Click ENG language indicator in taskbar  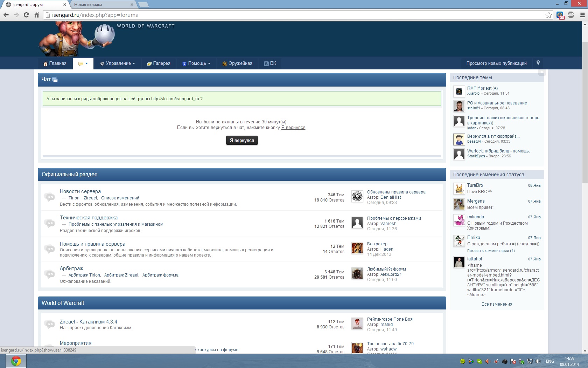[x=550, y=361]
